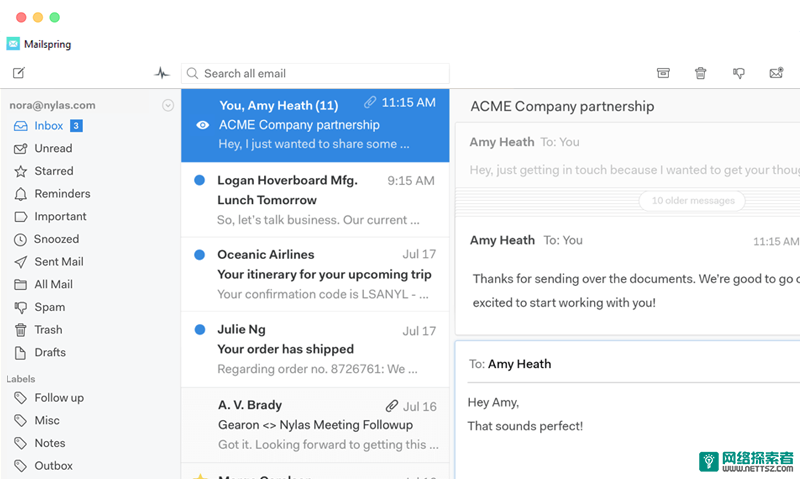
Task: Expand the nora@nylas.com account dropdown
Action: (x=168, y=105)
